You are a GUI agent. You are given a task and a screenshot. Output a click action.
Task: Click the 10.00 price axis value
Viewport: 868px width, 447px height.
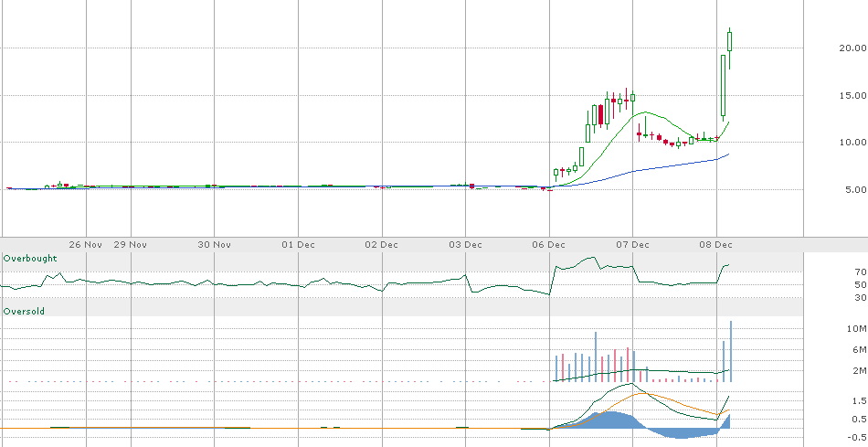(852, 143)
